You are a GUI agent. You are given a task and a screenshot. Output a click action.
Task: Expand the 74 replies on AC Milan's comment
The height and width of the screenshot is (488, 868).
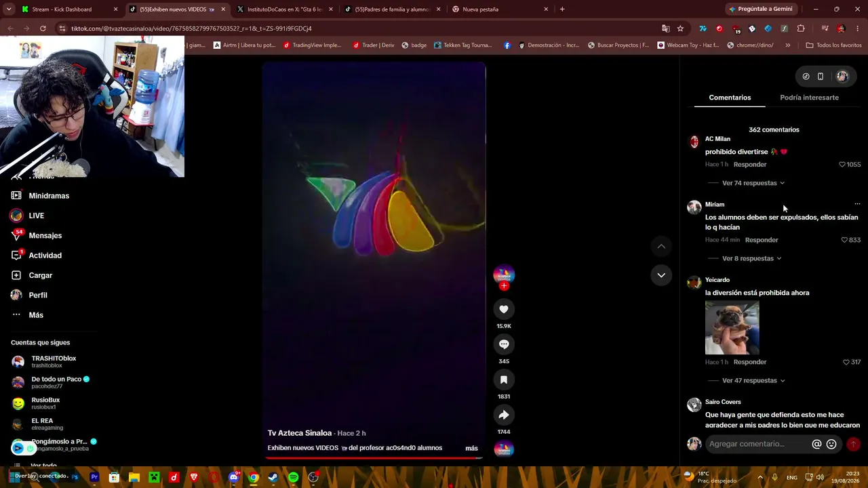(753, 183)
